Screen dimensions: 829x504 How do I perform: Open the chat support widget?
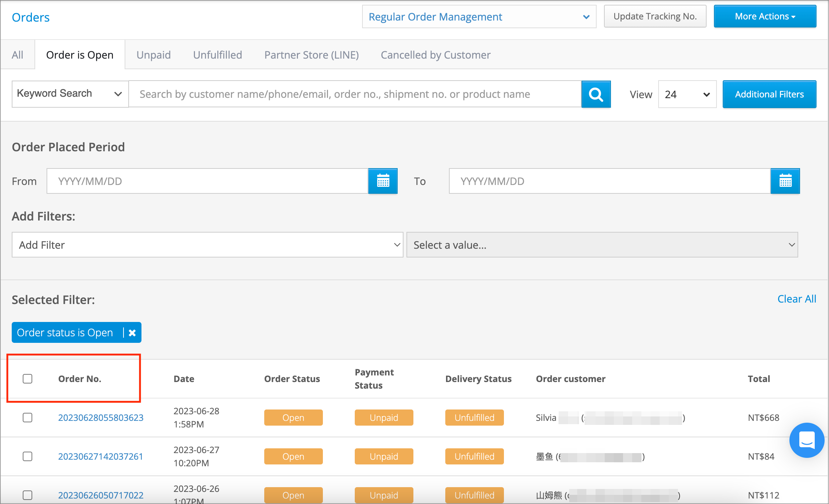(806, 440)
